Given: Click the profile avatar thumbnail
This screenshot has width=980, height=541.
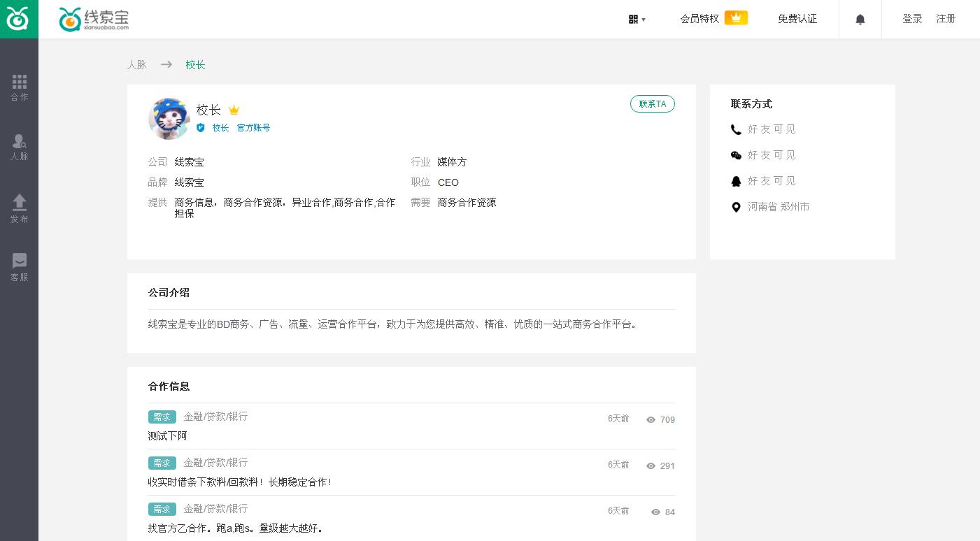Looking at the screenshot, I should 169,118.
